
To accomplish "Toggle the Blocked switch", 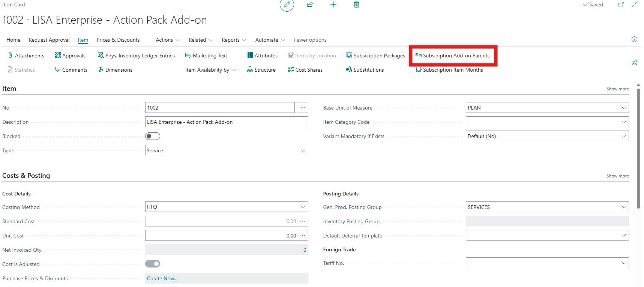I will pos(153,136).
